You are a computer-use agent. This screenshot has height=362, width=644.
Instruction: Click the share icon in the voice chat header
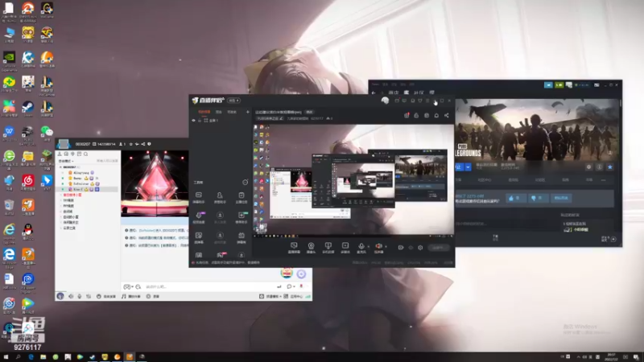pyautogui.click(x=143, y=144)
